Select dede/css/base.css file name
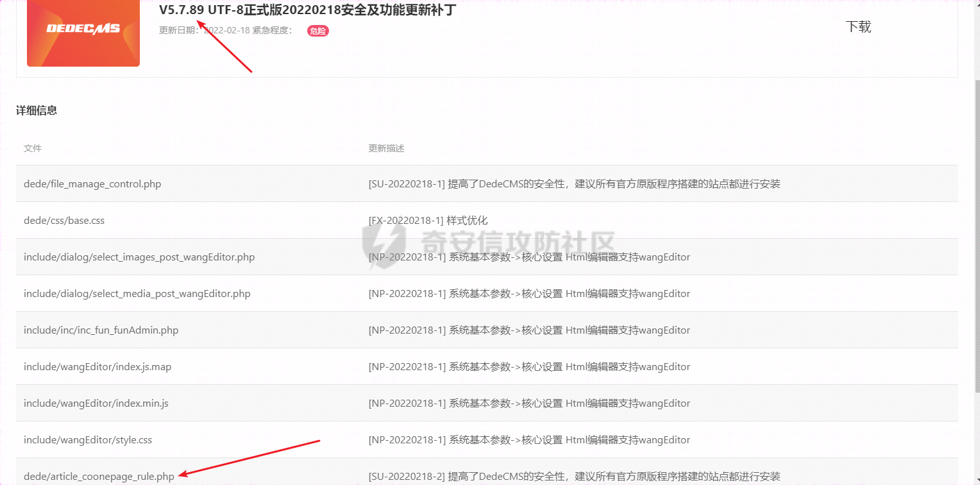Viewport: 980px width, 485px height. 64,221
